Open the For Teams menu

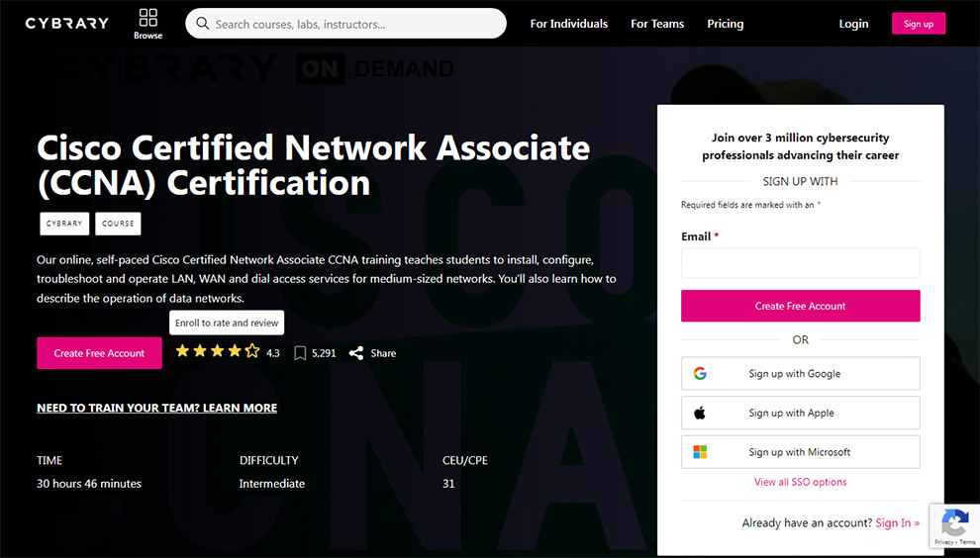tap(657, 24)
